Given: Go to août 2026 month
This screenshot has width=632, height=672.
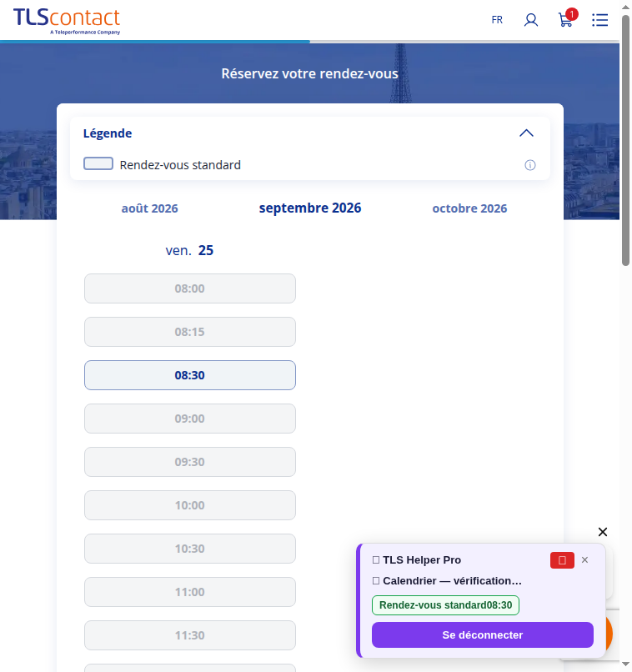Looking at the screenshot, I should tap(149, 208).
